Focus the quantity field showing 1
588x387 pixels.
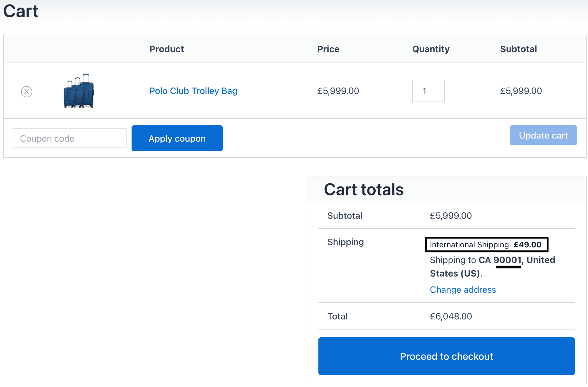[x=428, y=91]
